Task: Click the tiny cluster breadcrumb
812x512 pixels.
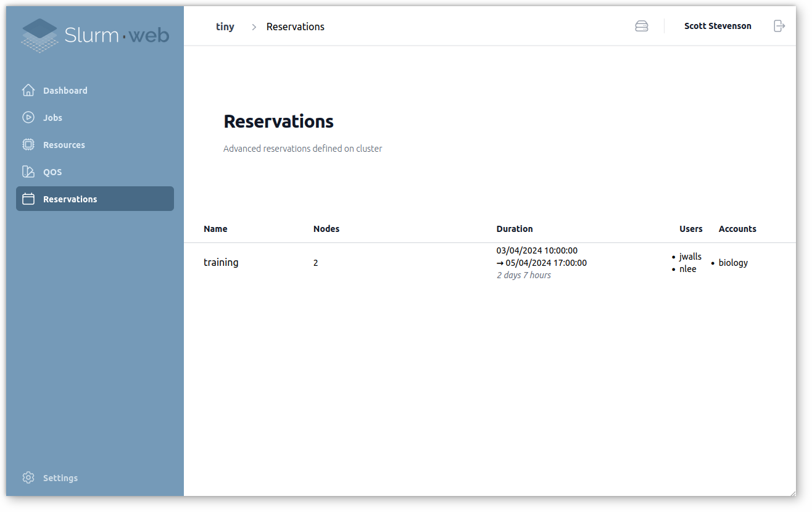Action: pyautogui.click(x=225, y=27)
